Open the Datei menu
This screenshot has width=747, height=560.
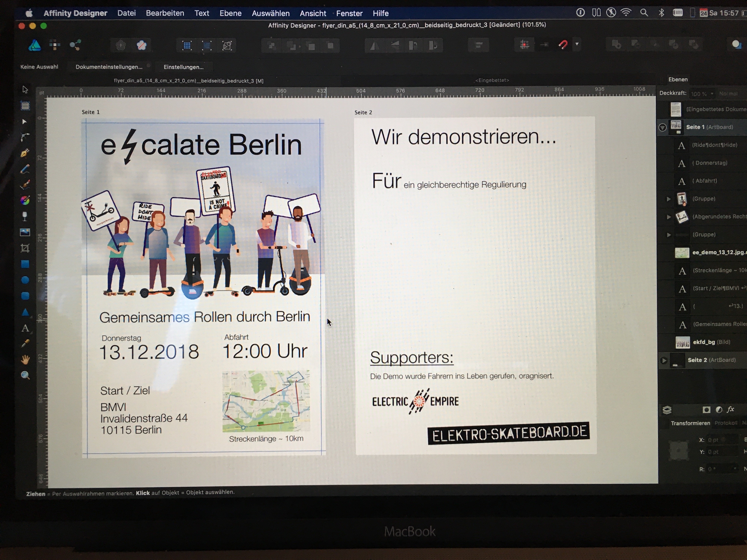tap(126, 13)
